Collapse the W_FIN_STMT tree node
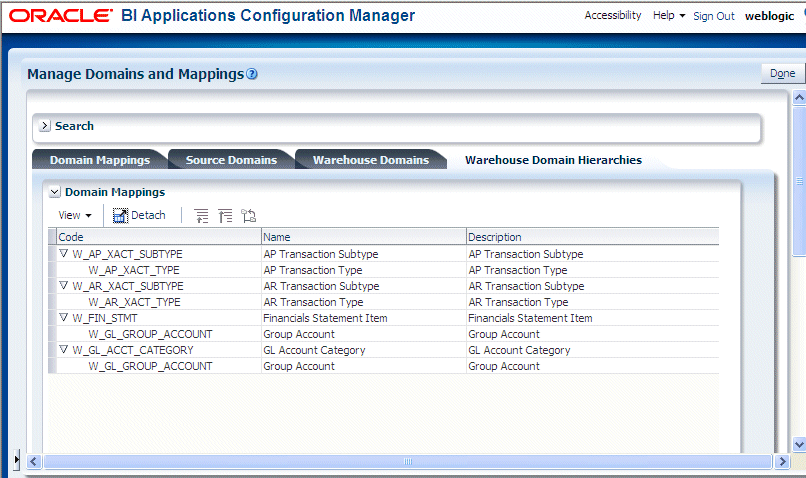 coord(64,318)
